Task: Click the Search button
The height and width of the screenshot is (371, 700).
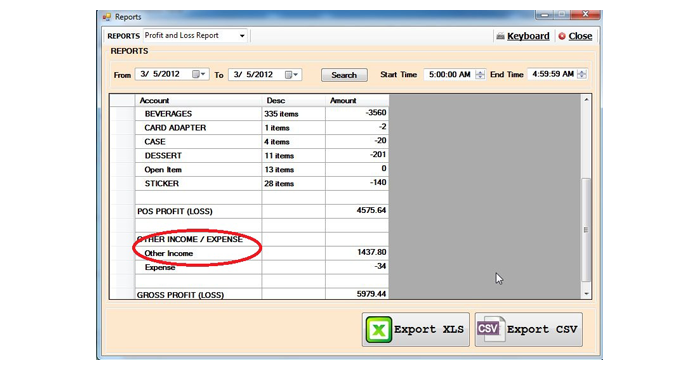Action: coord(344,75)
